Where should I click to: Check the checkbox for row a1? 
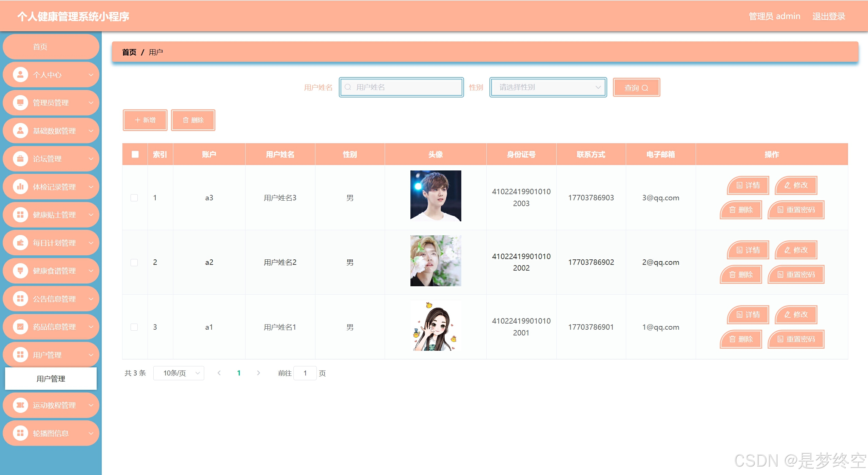coord(134,327)
